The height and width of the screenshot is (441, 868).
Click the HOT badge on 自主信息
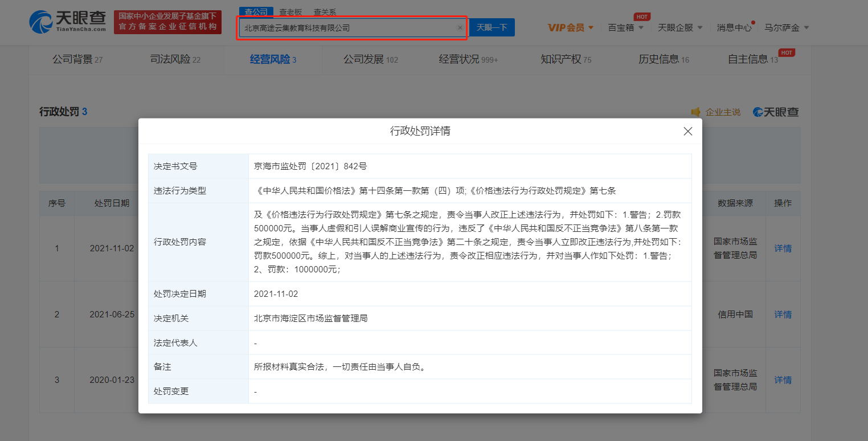tap(787, 52)
